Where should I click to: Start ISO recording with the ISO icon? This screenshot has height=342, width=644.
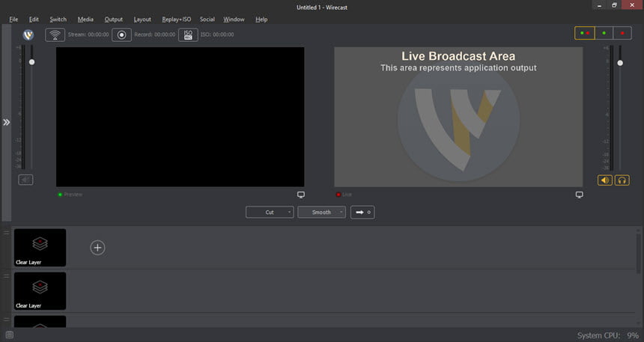[188, 35]
